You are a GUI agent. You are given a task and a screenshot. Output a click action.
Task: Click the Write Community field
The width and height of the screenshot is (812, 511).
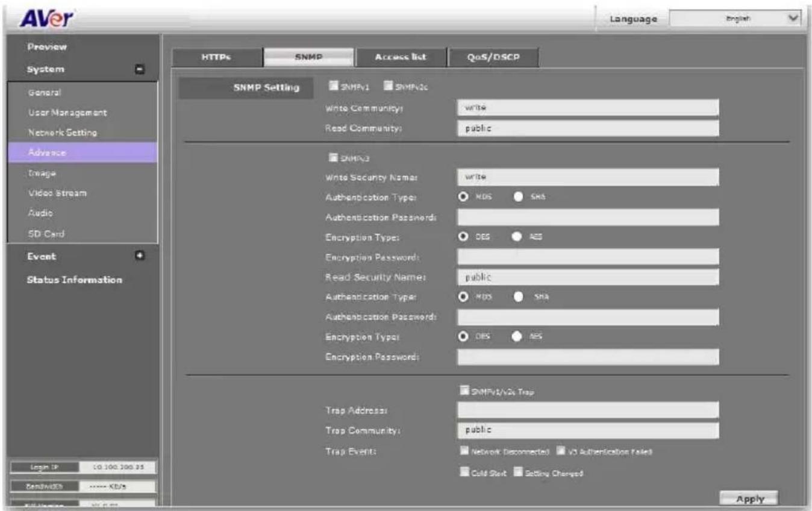(588, 108)
